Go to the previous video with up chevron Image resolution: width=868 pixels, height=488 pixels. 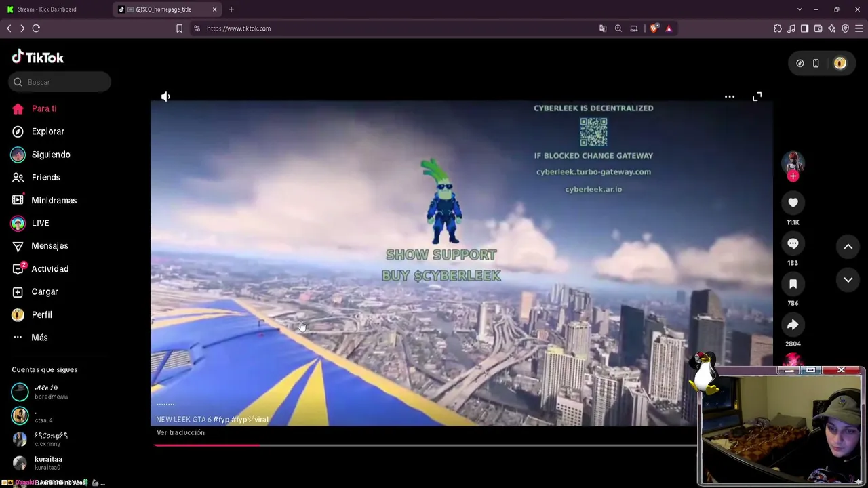848,247
